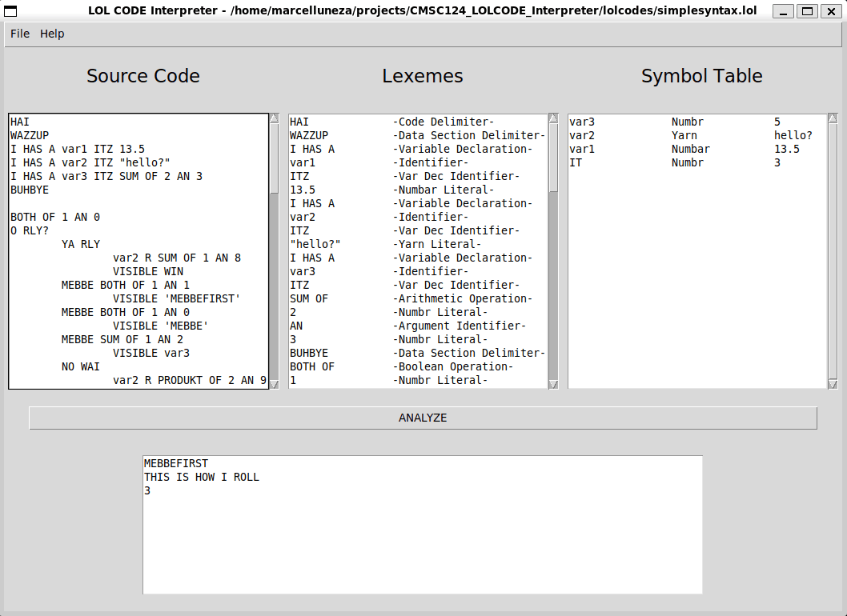This screenshot has height=616, width=847.
Task: Click the 'HAI' line in Source Code
Action: click(20, 122)
